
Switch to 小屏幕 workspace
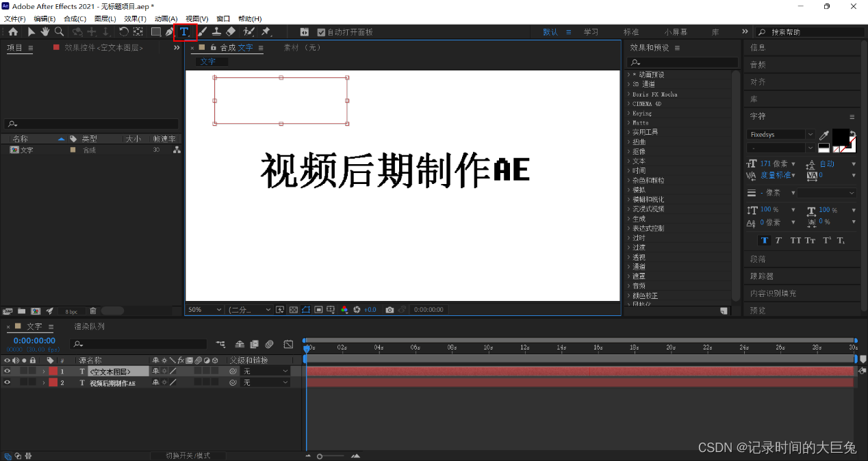pos(676,32)
